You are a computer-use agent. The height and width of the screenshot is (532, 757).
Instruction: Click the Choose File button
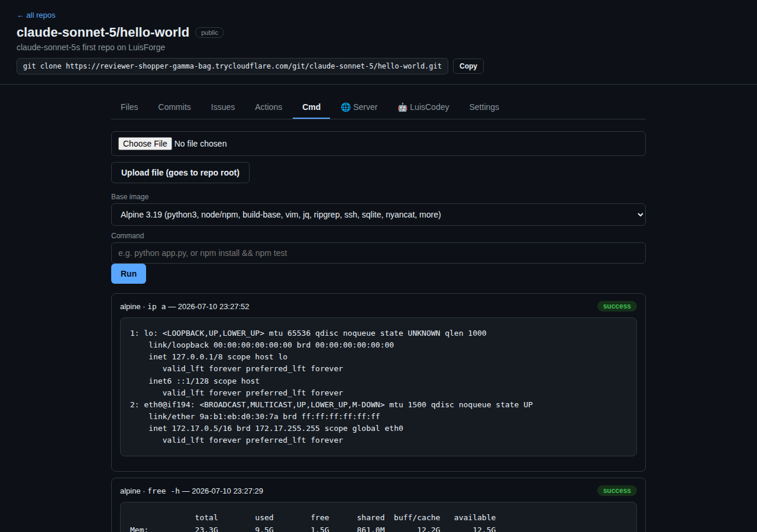[145, 144]
